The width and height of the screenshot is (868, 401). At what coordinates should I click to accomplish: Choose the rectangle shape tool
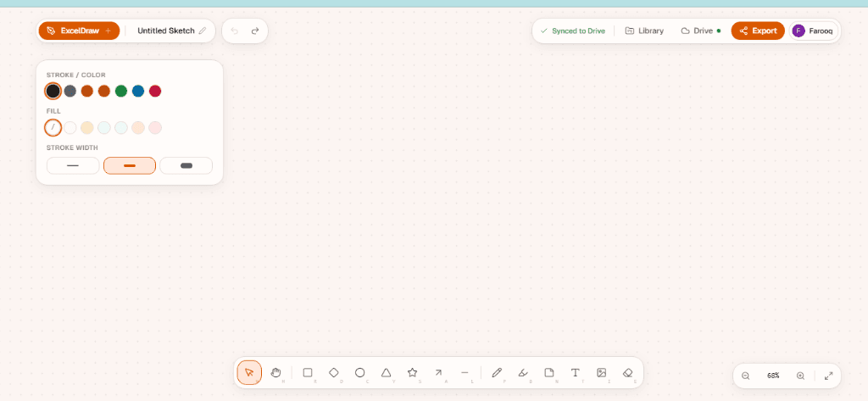308,373
